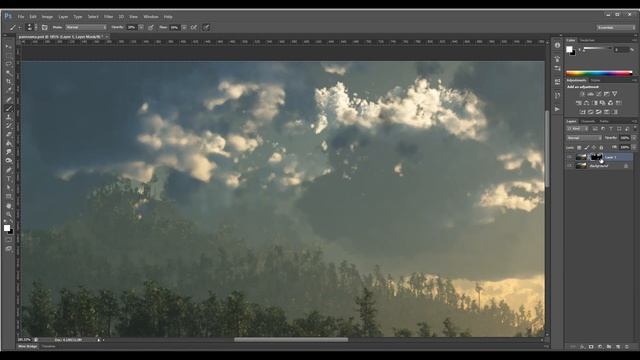Screen dimensions: 640x360
Task: Switch to the Swatches tab
Action: click(x=587, y=40)
